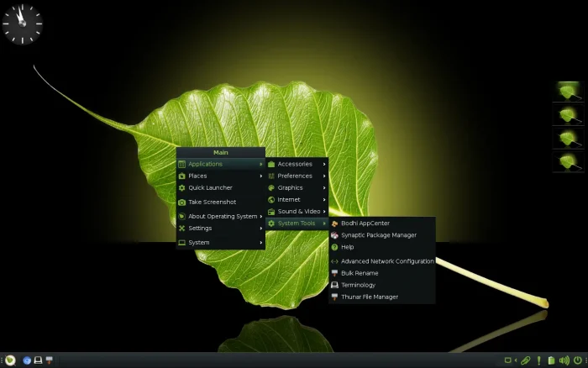
Task: Expand the Settings submenu
Action: coord(220,228)
